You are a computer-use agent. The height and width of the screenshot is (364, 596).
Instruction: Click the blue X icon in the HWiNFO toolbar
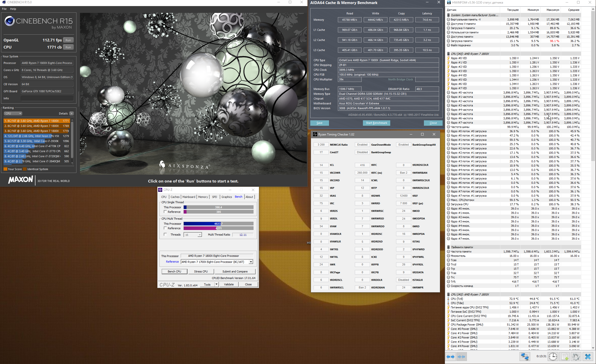[x=588, y=357]
